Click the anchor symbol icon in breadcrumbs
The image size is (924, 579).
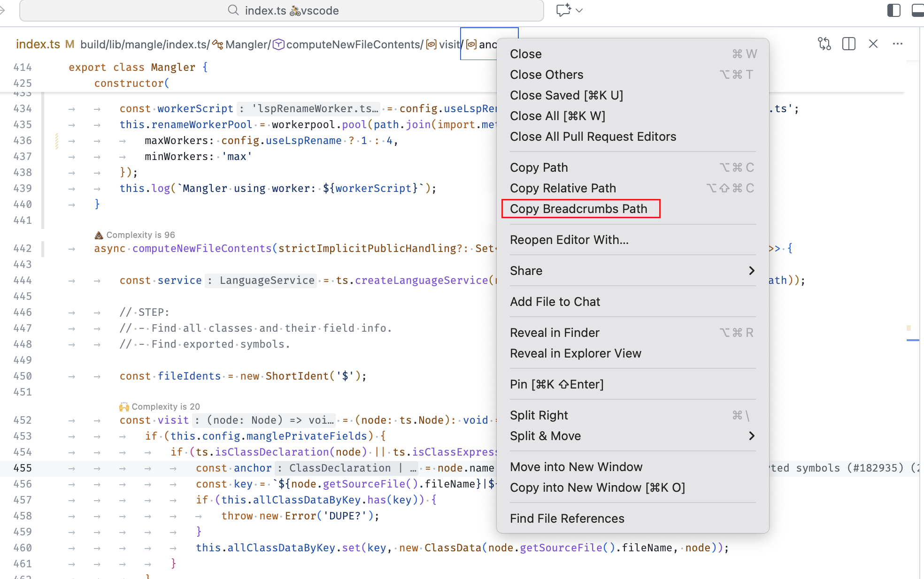coord(471,45)
